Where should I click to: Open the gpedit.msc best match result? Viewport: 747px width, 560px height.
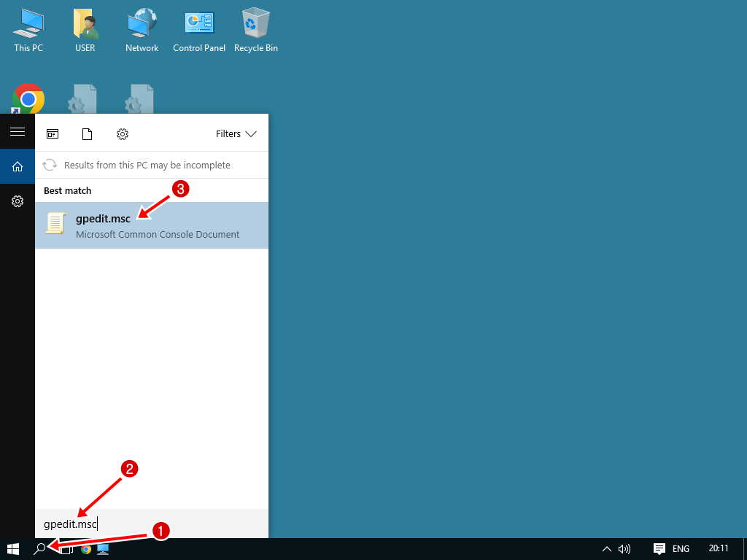[151, 225]
